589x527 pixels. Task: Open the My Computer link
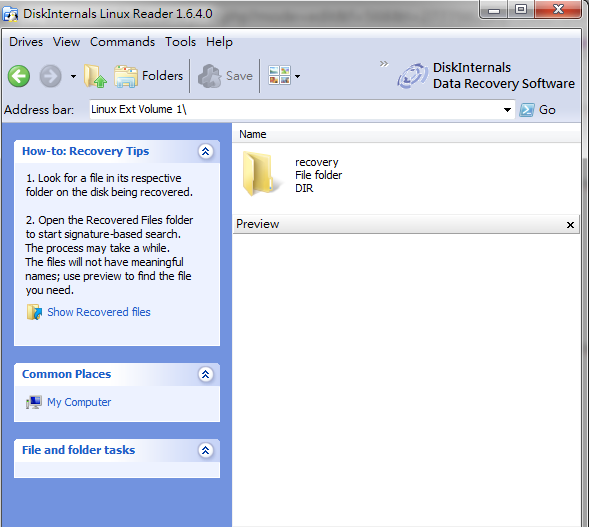click(x=79, y=402)
